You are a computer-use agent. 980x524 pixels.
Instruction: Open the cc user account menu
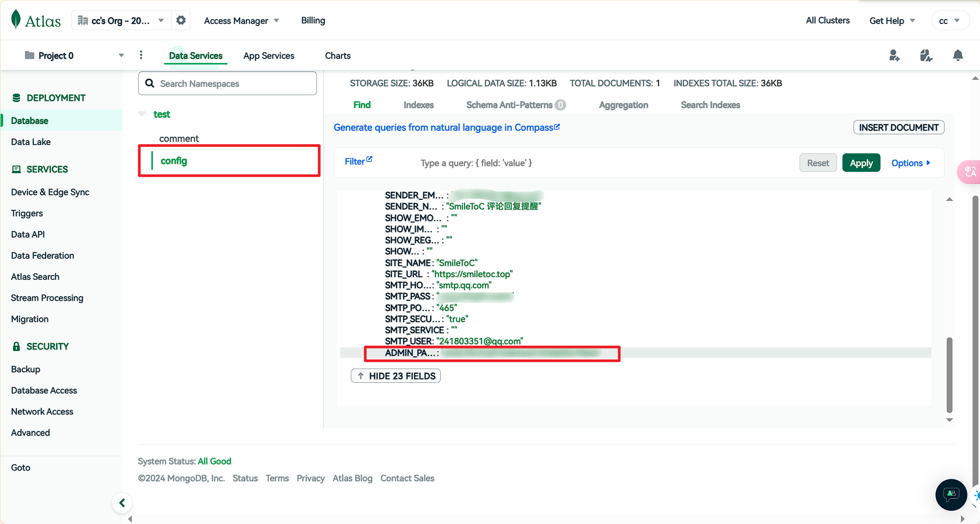950,21
